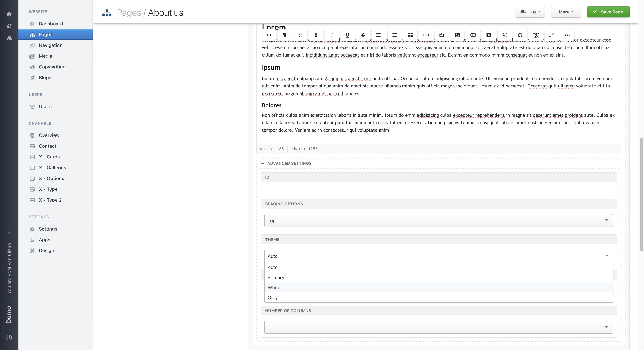Viewport: 644px width, 350px height.
Task: Insert a table using the table icon
Action: point(410,35)
